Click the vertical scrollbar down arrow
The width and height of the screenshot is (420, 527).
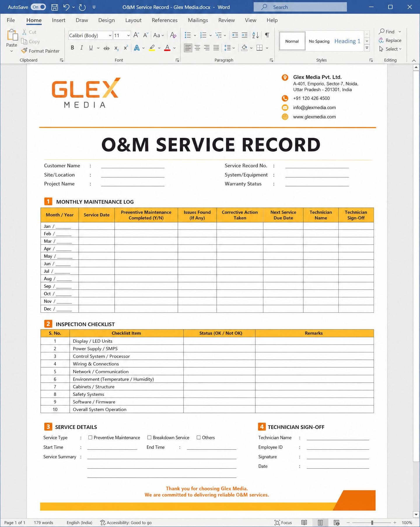click(416, 514)
